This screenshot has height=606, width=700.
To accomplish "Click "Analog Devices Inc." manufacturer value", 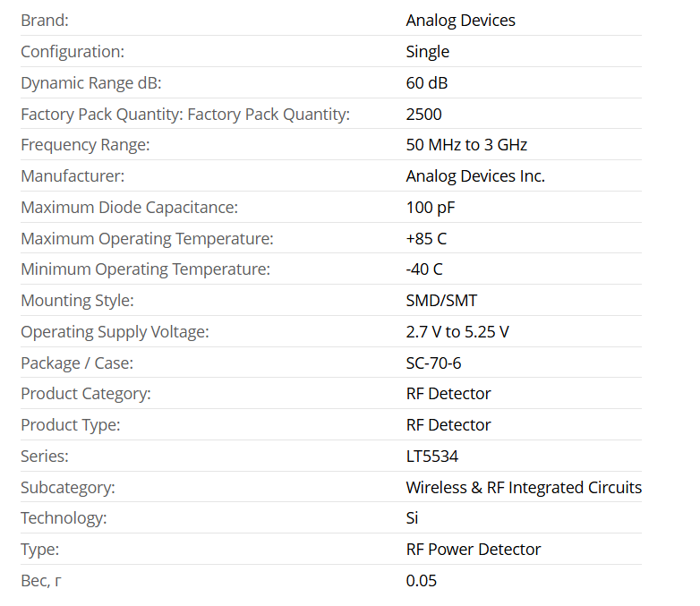I will pyautogui.click(x=475, y=176).
